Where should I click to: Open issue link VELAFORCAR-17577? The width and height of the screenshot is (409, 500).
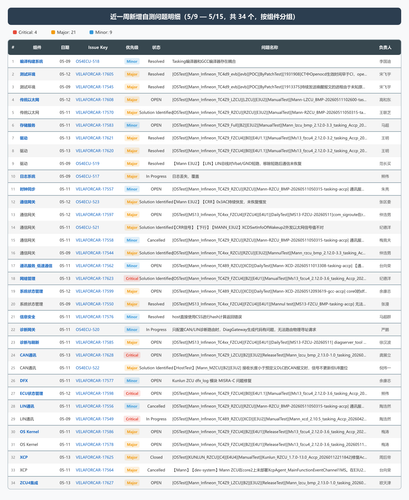click(x=95, y=381)
